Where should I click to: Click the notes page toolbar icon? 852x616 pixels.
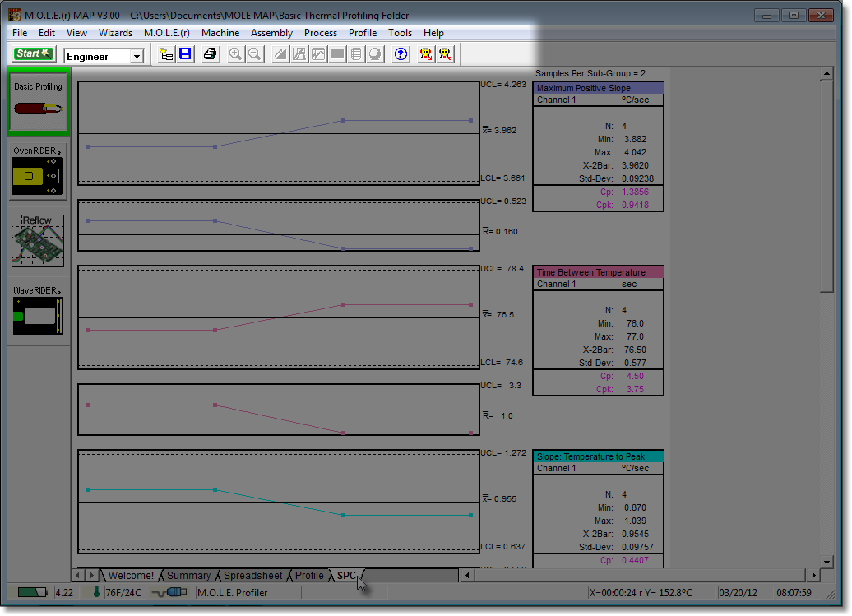pos(356,54)
